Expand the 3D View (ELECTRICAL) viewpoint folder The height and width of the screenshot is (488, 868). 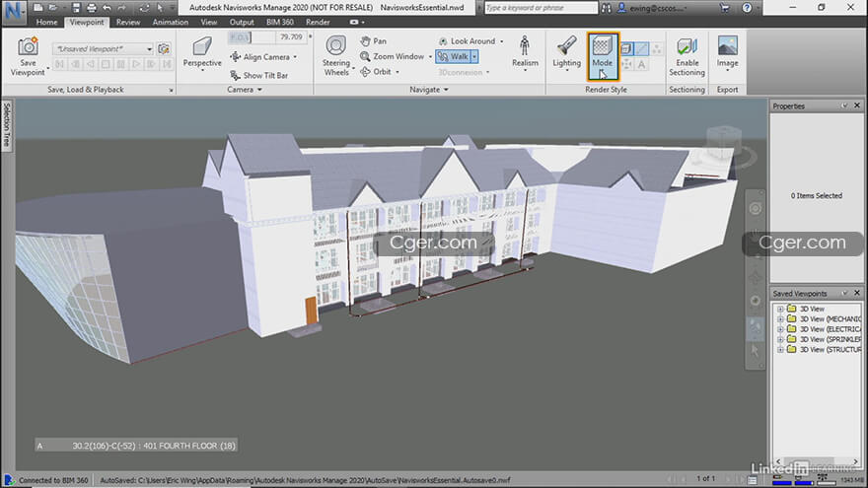pos(780,329)
